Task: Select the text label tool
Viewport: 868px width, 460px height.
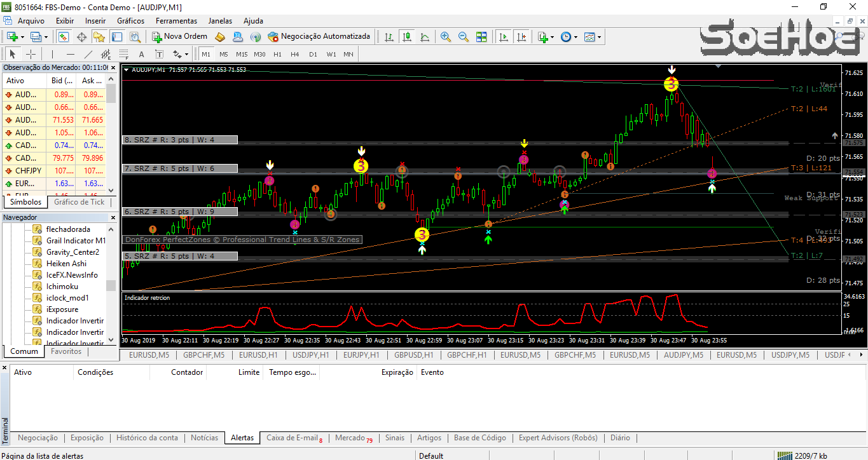Action: click(x=159, y=54)
